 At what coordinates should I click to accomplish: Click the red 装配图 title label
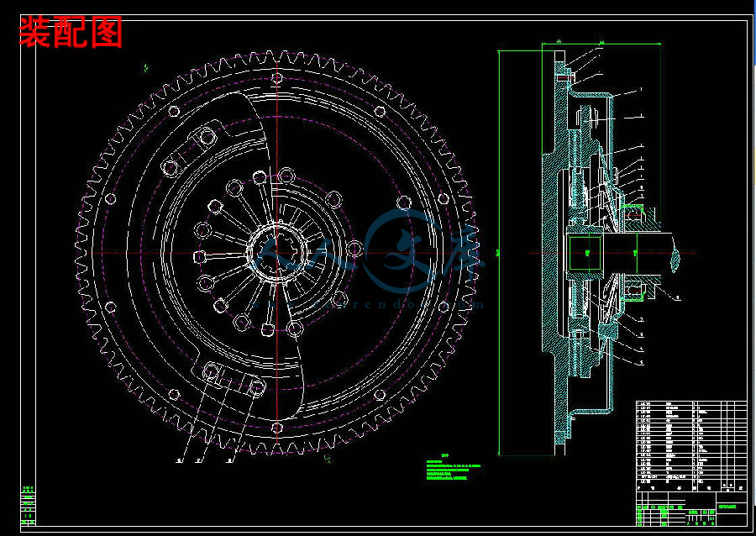(x=71, y=32)
